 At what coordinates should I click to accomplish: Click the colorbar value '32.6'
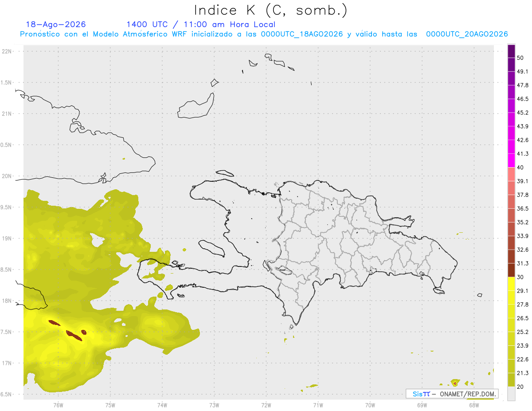point(523,250)
